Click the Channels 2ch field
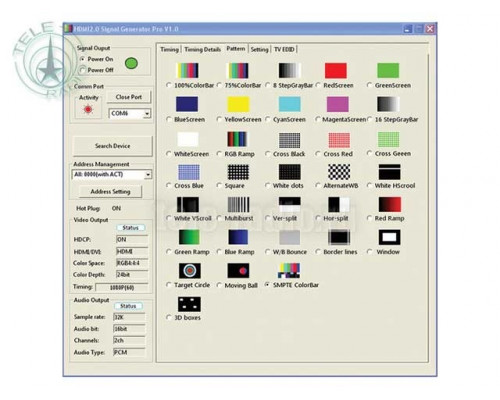This screenshot has width=500, height=400. coord(129,340)
